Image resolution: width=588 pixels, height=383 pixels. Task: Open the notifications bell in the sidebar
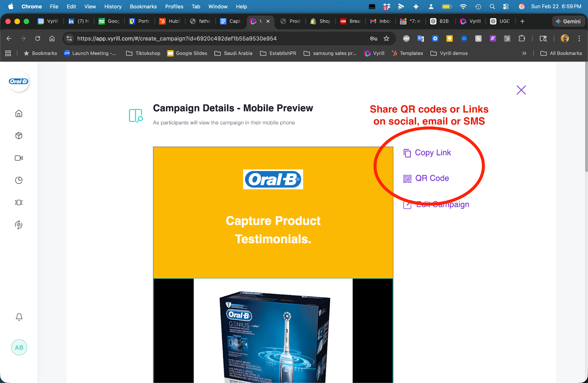pos(19,317)
